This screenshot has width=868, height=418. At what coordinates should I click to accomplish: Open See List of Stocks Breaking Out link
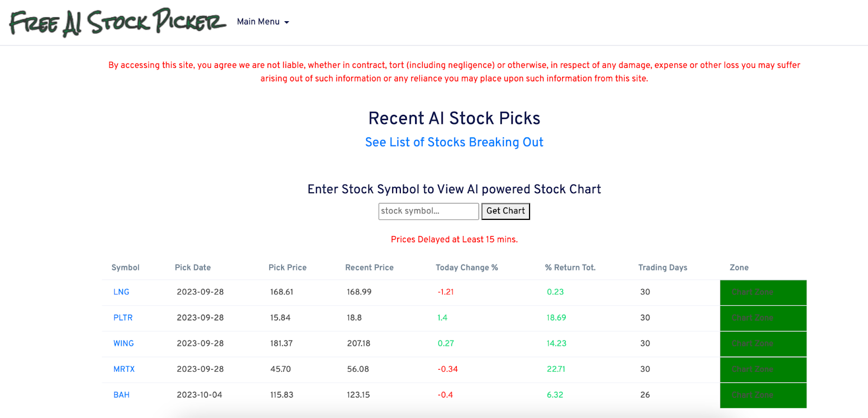pos(454,142)
